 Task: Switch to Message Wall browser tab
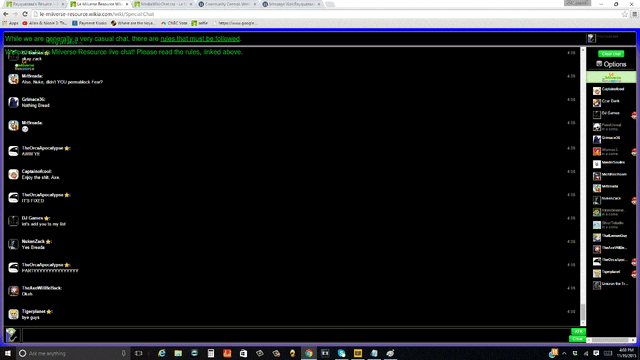click(291, 4)
